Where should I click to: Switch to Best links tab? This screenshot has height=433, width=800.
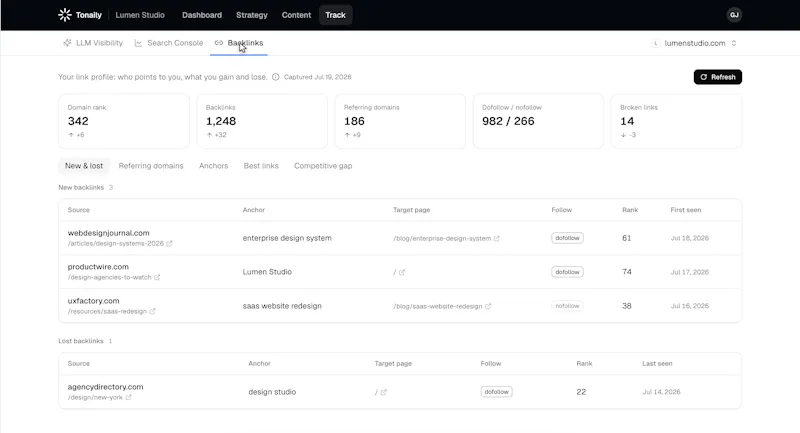click(261, 166)
